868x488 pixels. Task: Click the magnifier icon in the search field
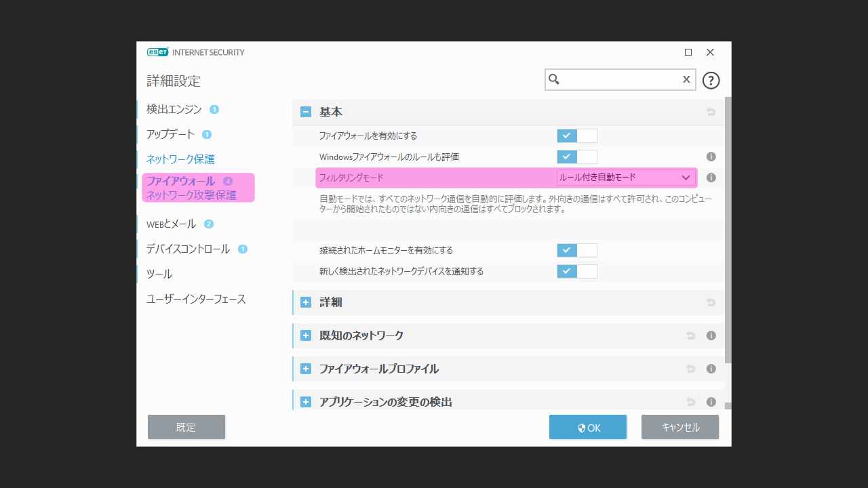(x=554, y=79)
